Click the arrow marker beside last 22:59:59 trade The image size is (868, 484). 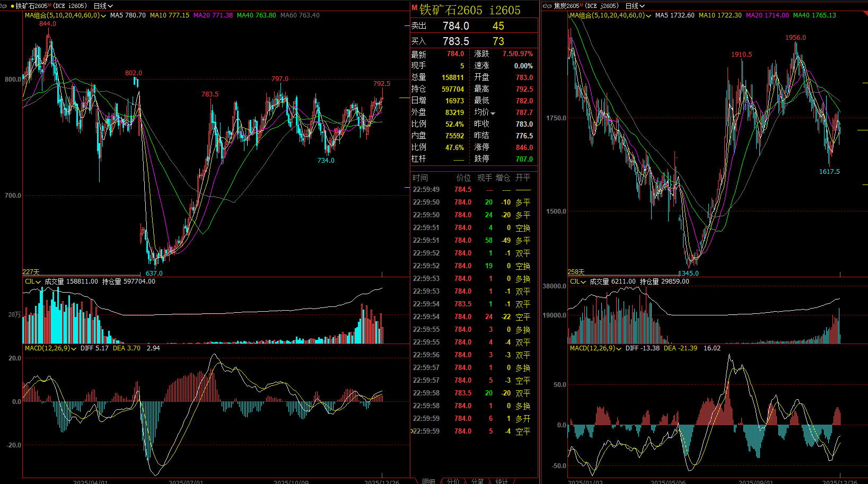point(411,432)
